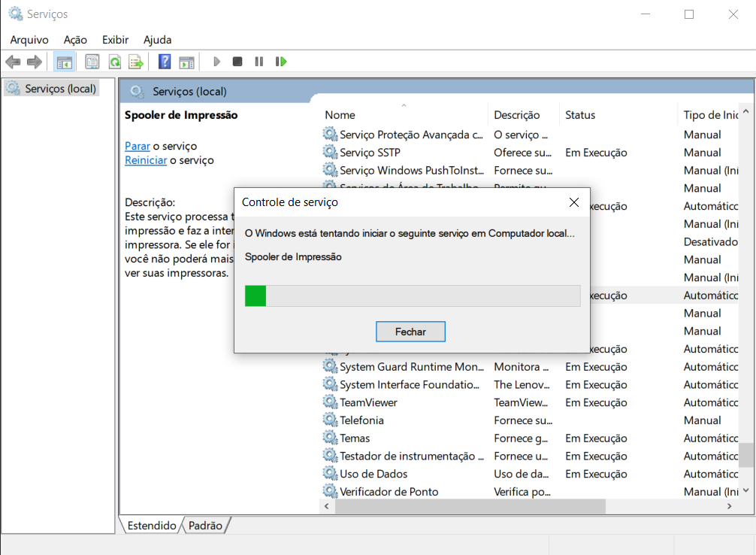This screenshot has height=555, width=756.
Task: Click the Export List toolbar icon
Action: click(135, 62)
